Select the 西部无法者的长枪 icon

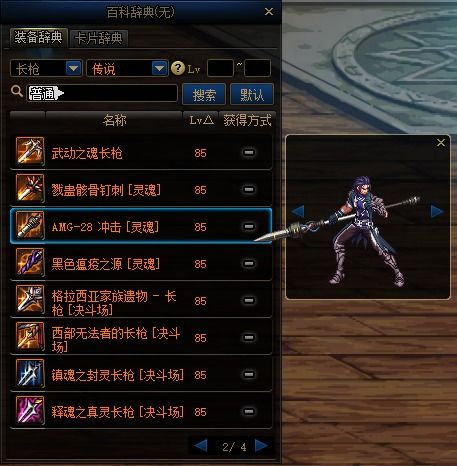coord(30,337)
